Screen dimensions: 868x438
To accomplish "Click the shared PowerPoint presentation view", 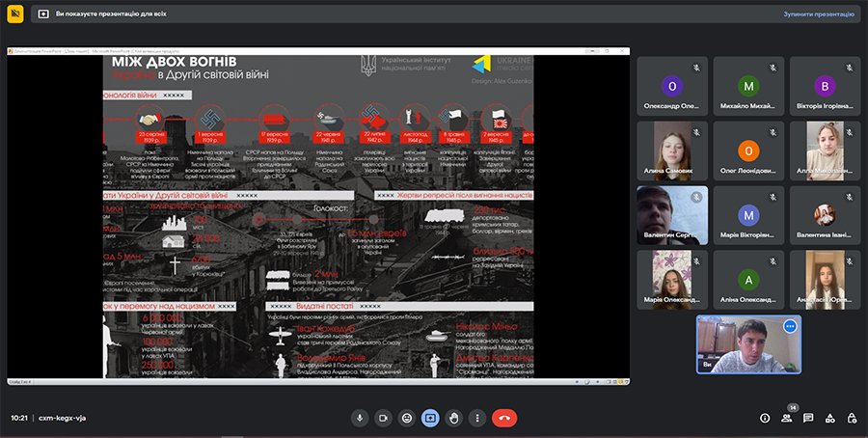I will click(x=318, y=216).
